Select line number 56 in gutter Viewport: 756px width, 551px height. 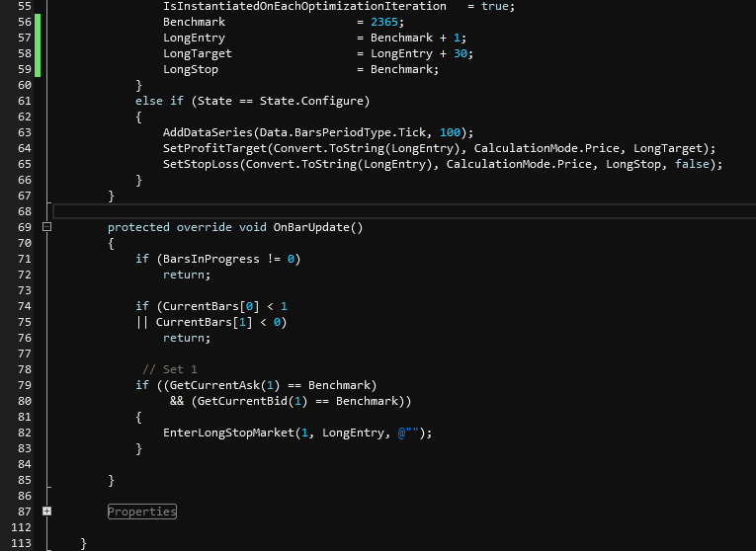24,22
